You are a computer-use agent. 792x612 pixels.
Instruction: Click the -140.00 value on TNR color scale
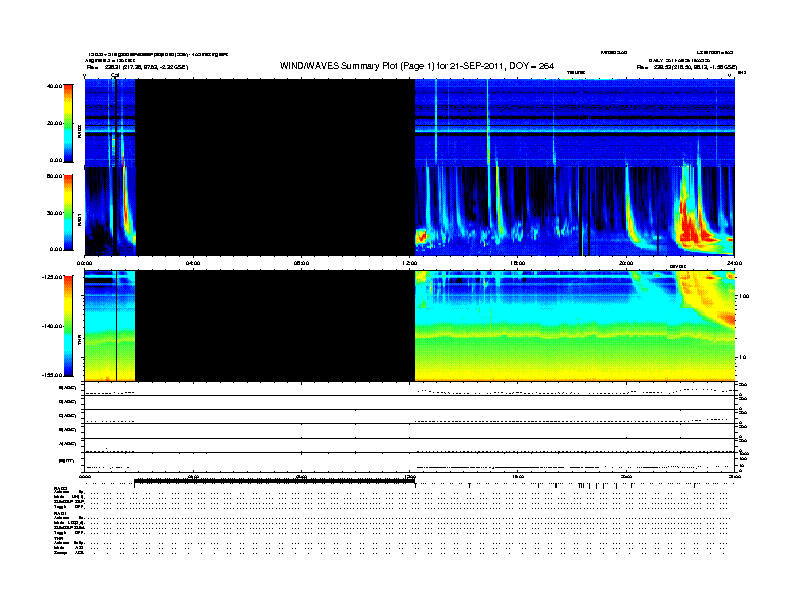[x=52, y=326]
